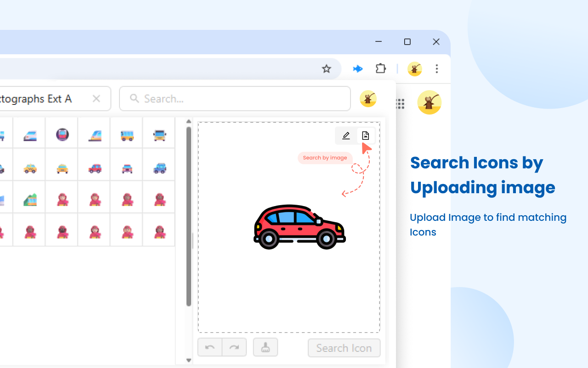588x368 pixels.
Task: Click the icon list scrollbar down arrow
Action: (x=188, y=360)
